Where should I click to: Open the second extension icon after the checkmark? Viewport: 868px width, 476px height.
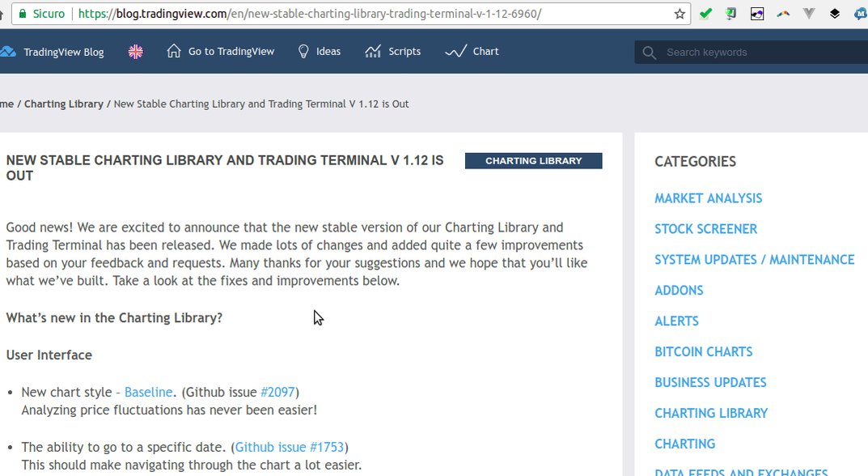730,14
